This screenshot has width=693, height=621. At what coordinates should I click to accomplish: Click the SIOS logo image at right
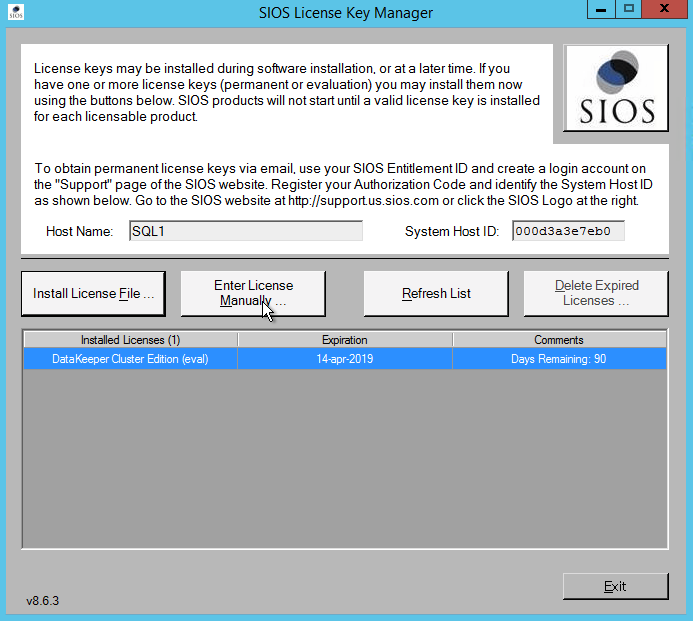[616, 88]
